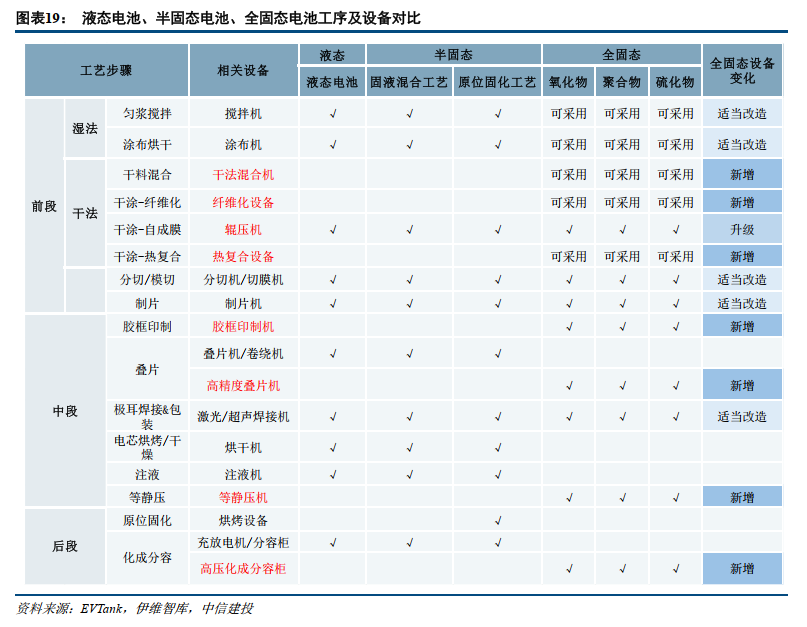
Task: Select the 硫化物 sub-header
Action: 675,82
